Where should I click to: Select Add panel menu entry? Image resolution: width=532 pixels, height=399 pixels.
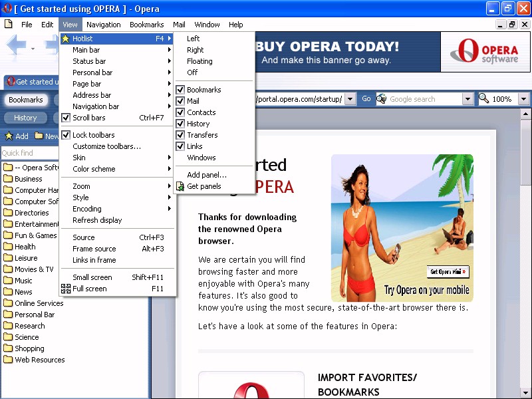(214, 175)
